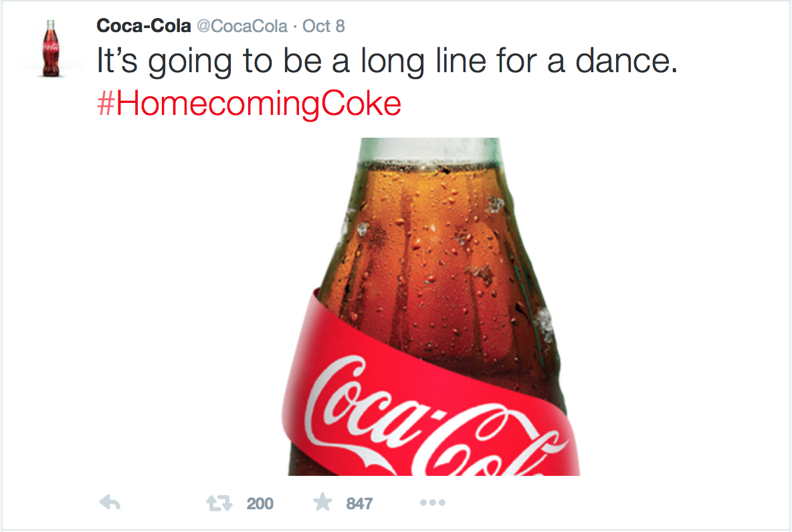Click the @CocaCola handle
792x532 pixels.
pyautogui.click(x=242, y=27)
